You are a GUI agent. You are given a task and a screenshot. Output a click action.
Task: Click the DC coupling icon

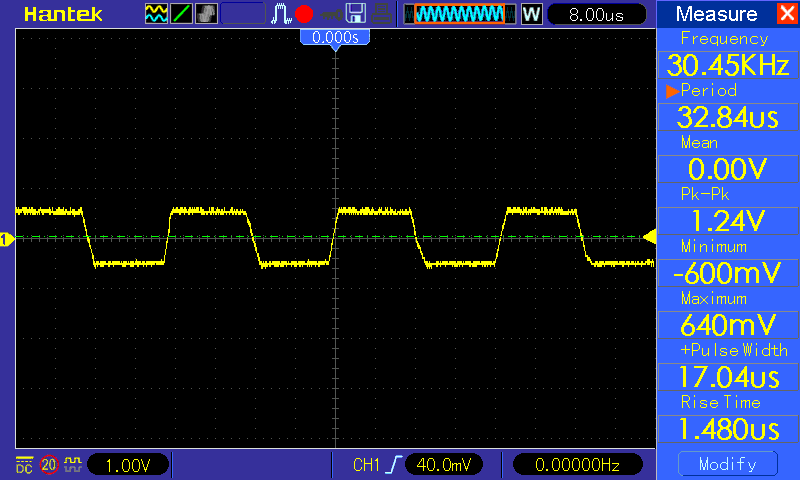[x=24, y=465]
